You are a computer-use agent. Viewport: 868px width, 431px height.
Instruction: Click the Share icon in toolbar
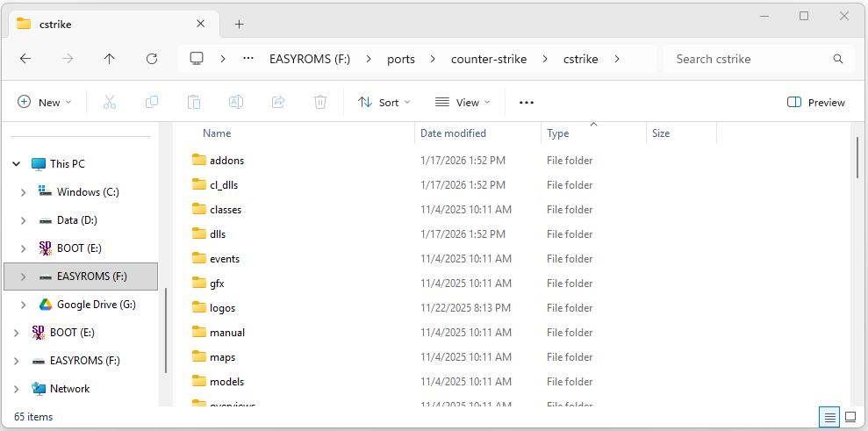278,102
